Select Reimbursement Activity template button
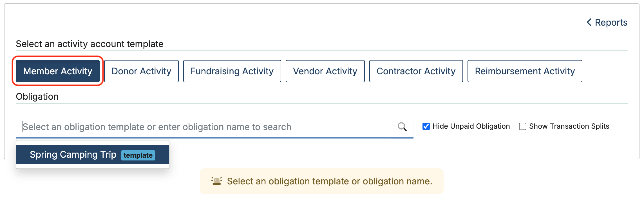644x201 pixels. coord(525,71)
